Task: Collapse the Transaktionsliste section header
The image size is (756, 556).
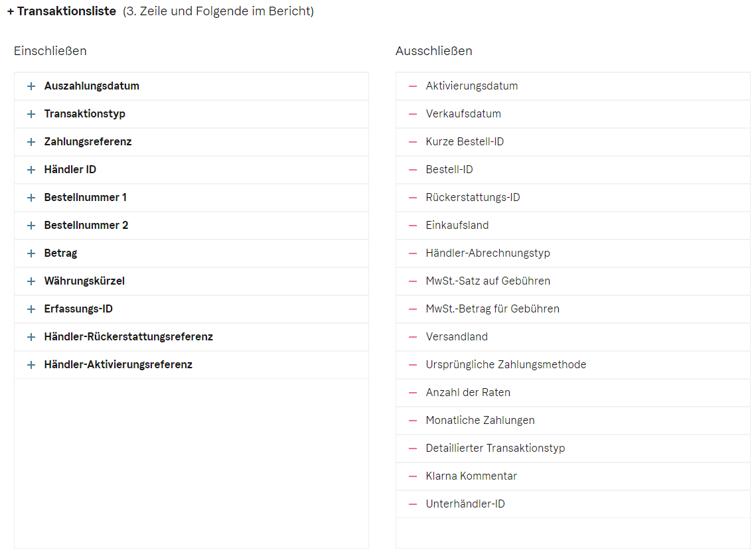Action: [62, 11]
